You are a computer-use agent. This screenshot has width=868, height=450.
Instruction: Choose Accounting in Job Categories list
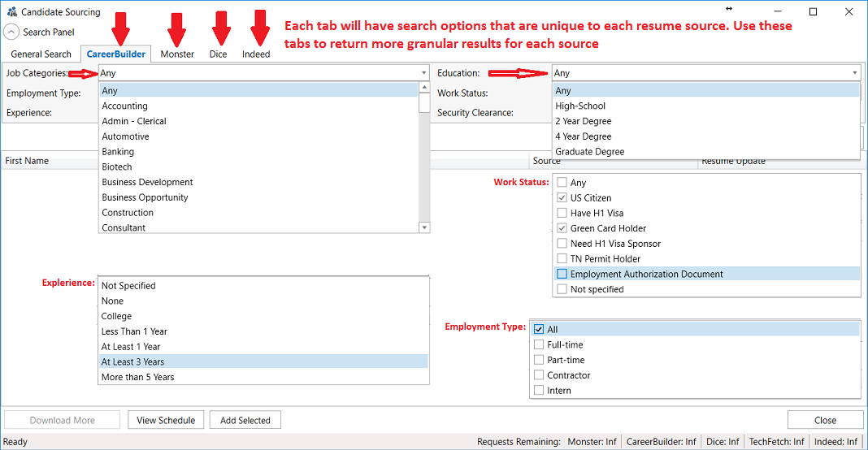(258, 106)
